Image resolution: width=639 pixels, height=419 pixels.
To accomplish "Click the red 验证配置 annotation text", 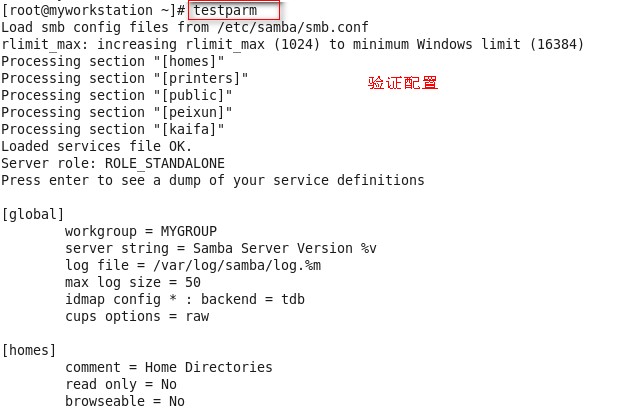I will [403, 83].
